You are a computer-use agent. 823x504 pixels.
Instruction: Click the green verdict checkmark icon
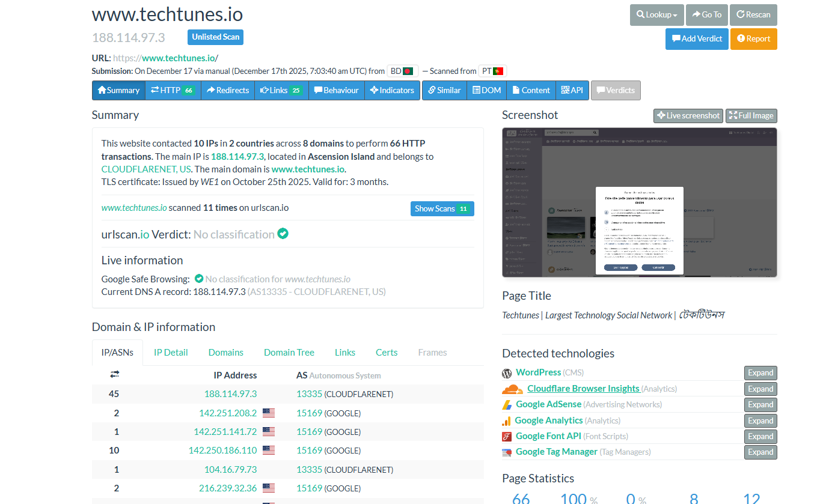point(283,234)
